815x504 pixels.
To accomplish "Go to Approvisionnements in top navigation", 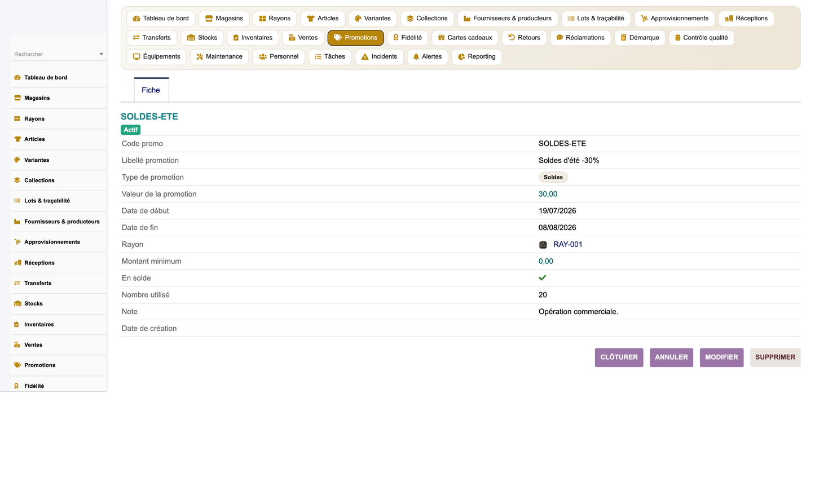I will [675, 19].
